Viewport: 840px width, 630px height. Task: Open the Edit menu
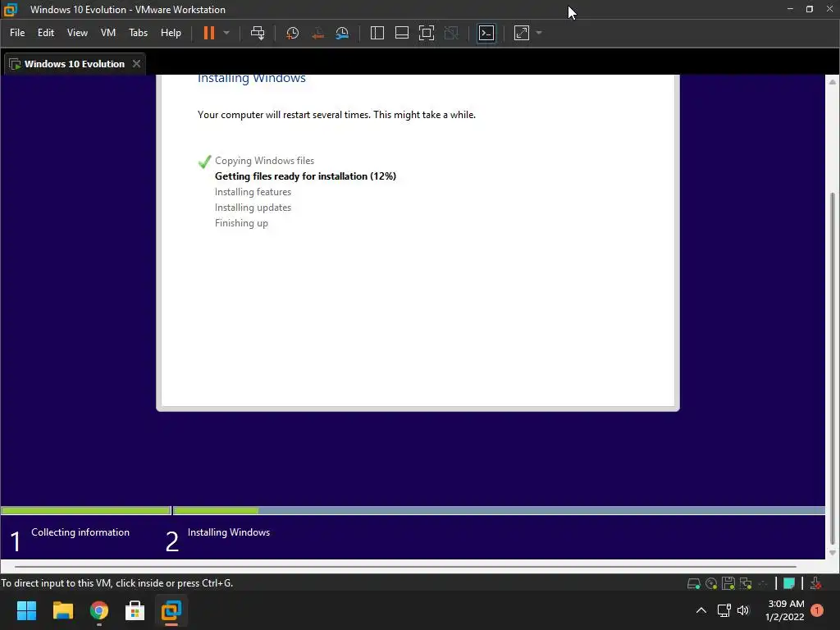(x=46, y=33)
